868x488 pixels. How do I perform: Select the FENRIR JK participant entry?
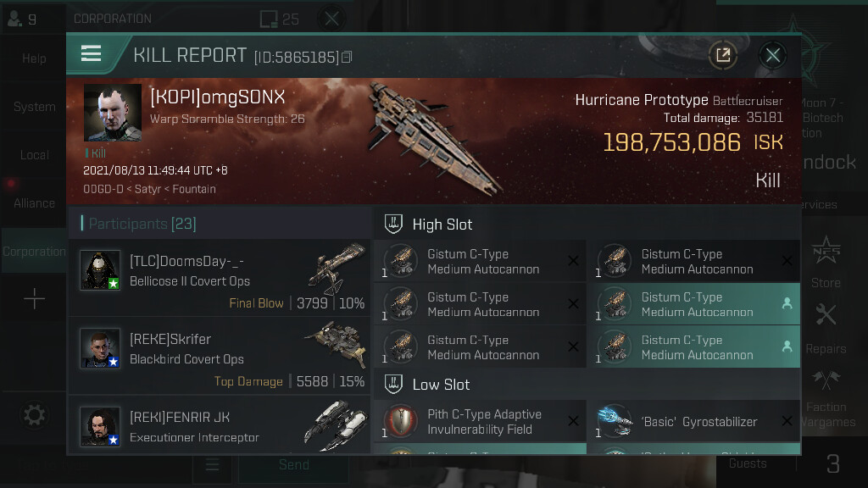pyautogui.click(x=220, y=425)
